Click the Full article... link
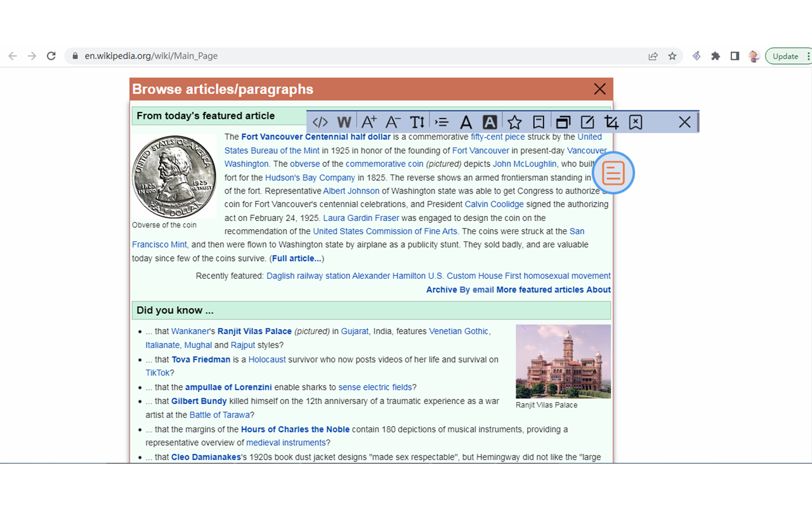This screenshot has width=812, height=508. 296,258
